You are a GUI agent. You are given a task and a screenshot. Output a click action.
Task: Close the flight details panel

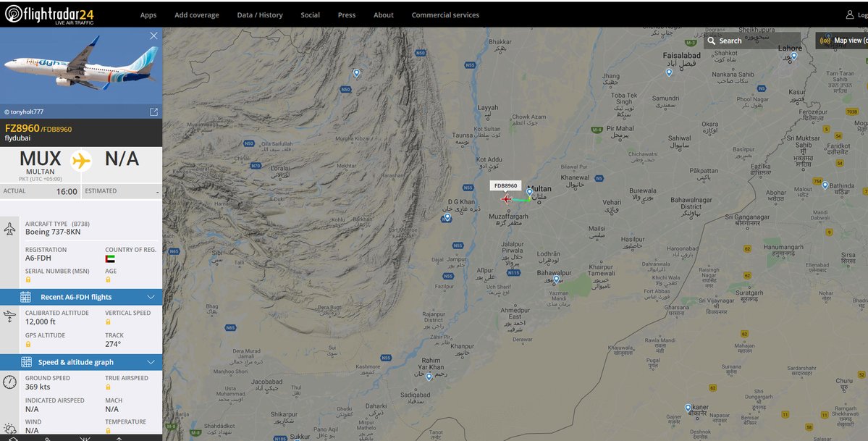click(x=153, y=35)
